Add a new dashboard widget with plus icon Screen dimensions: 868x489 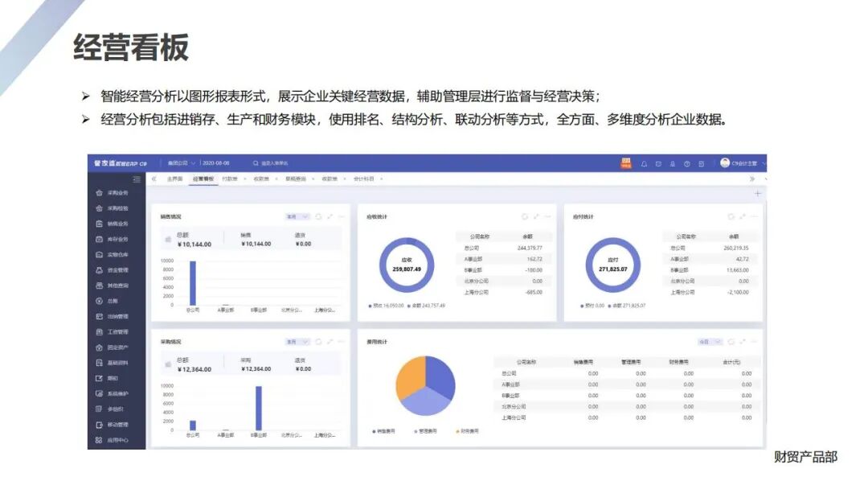(757, 193)
